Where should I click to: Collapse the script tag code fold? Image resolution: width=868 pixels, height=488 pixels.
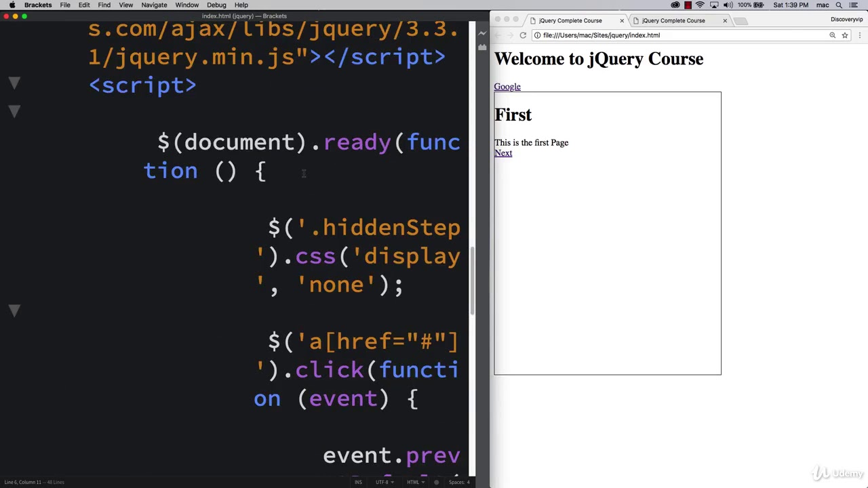point(14,83)
